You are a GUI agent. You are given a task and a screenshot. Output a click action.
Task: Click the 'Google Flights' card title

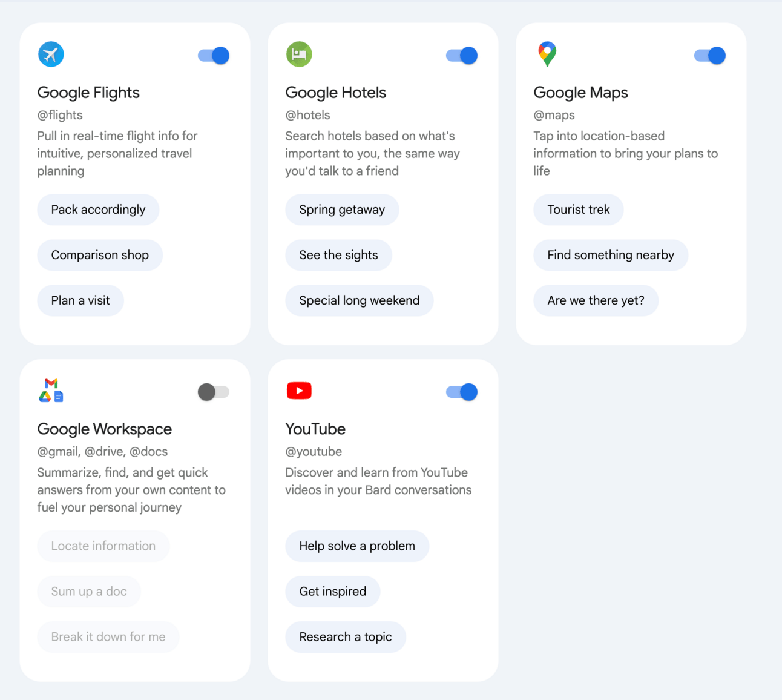[88, 93]
